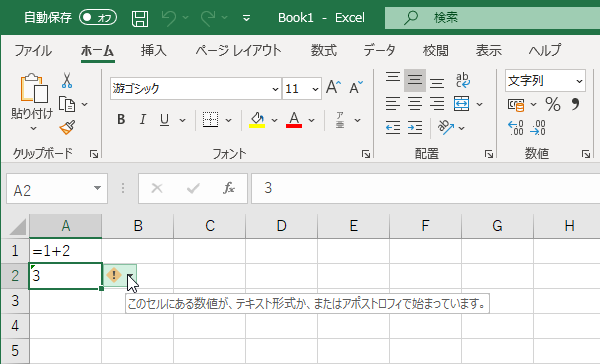Switch to the データ tab
Image resolution: width=600 pixels, height=364 pixels.
click(379, 51)
